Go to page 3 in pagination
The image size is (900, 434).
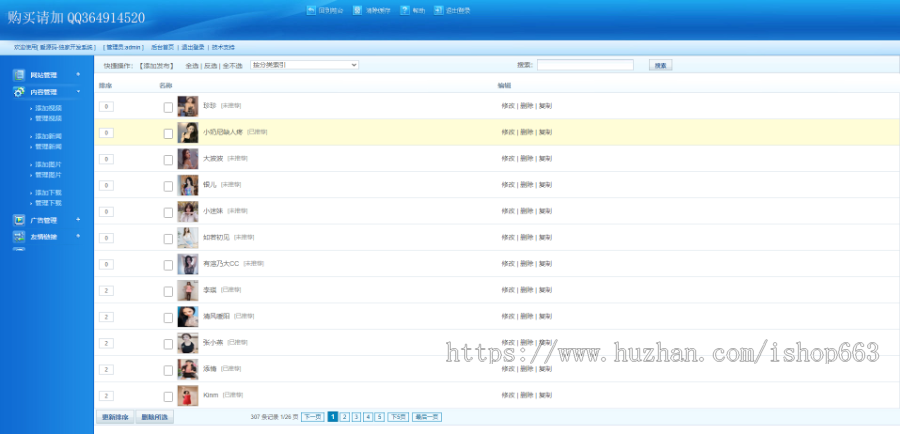click(356, 417)
